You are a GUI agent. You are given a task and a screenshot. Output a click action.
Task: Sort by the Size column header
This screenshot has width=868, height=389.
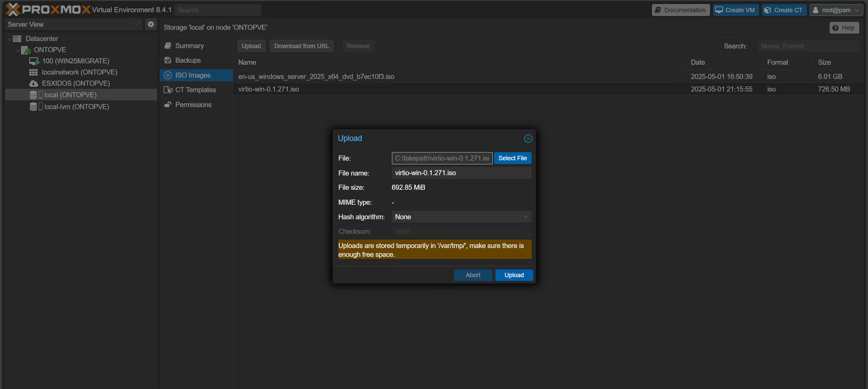click(838, 62)
